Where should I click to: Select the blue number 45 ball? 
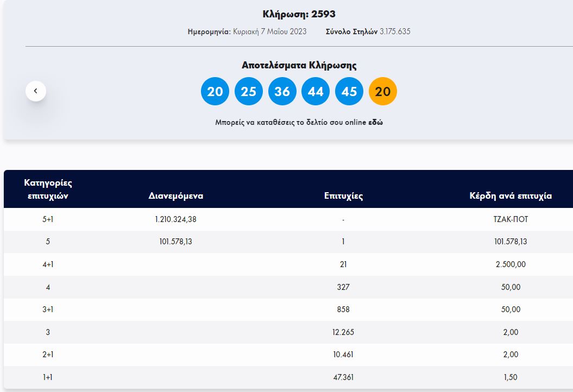(x=349, y=91)
